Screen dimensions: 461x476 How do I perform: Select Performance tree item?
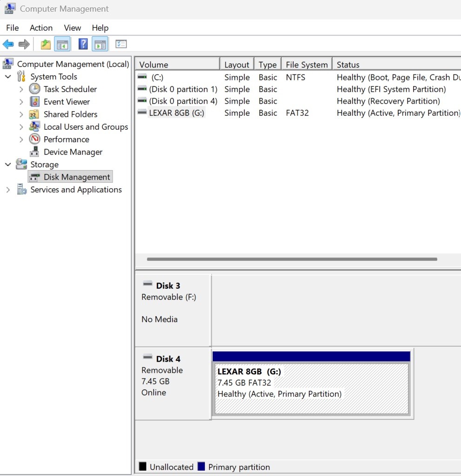(x=66, y=139)
